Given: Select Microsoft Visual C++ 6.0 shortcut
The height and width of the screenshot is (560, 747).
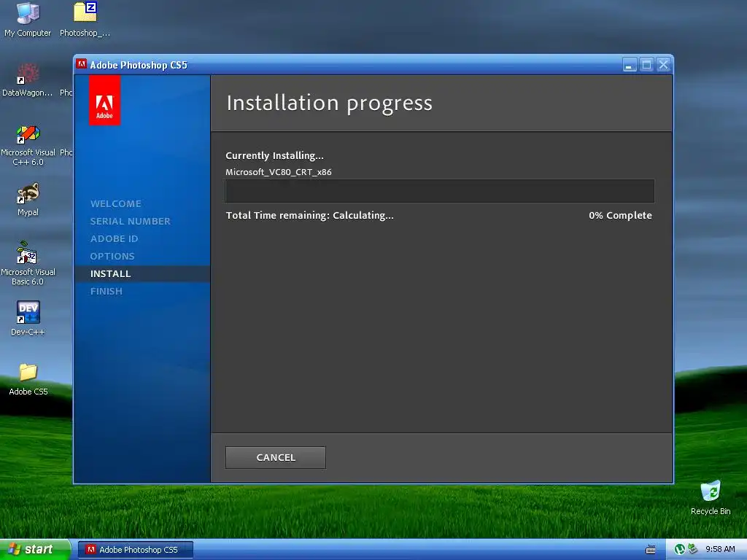Looking at the screenshot, I should [x=28, y=144].
